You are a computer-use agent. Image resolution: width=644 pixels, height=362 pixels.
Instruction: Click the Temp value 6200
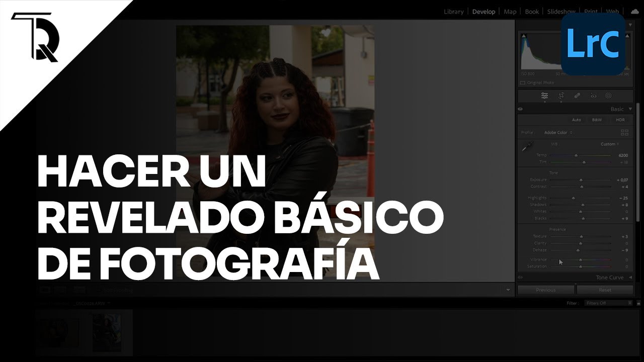coord(623,156)
